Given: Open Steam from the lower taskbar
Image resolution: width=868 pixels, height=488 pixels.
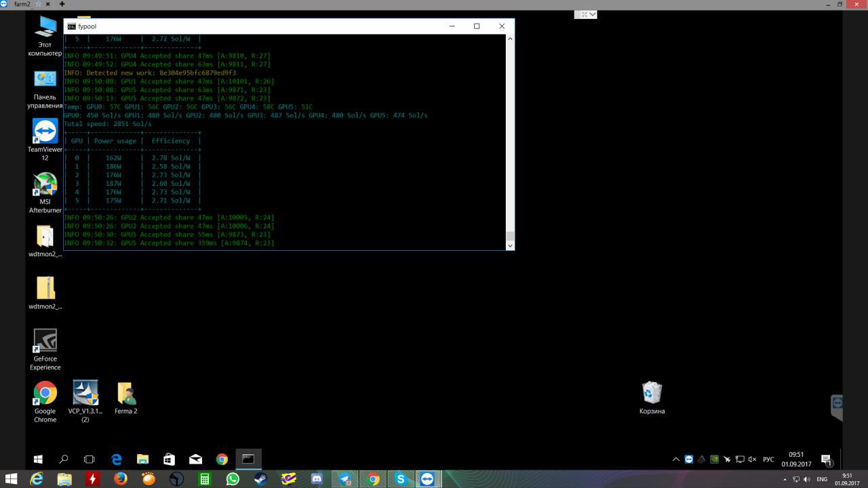Looking at the screenshot, I should click(x=260, y=479).
